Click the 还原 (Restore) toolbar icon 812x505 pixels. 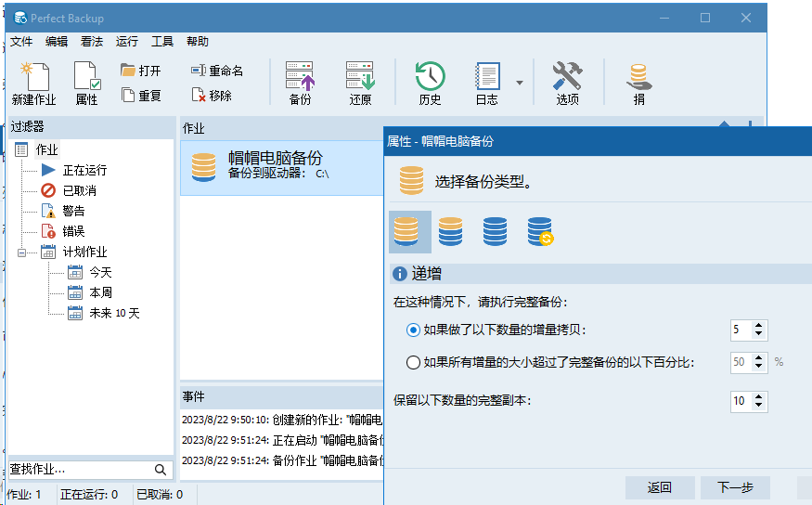pyautogui.click(x=360, y=82)
